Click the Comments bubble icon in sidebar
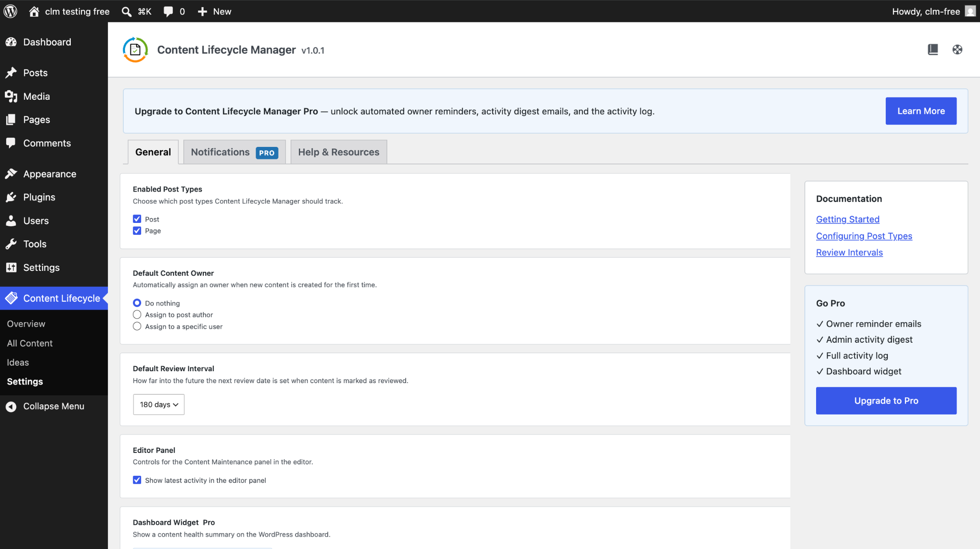This screenshot has width=980, height=549. (x=11, y=143)
